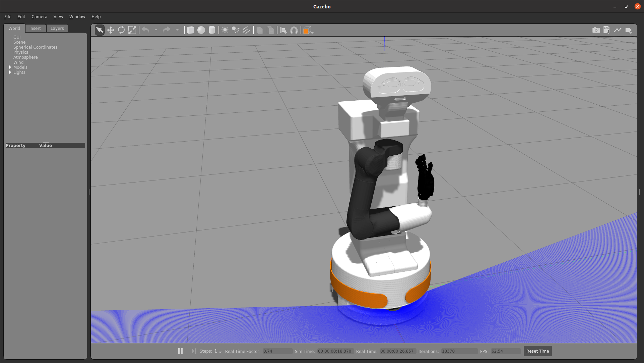Click the FPS value field
The image size is (644, 363).
(506, 351)
